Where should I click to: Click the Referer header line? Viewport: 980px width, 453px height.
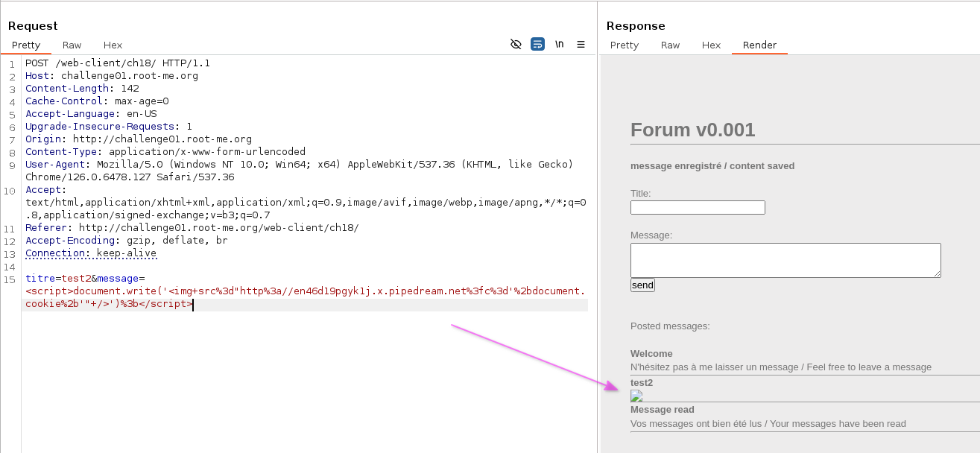point(192,228)
